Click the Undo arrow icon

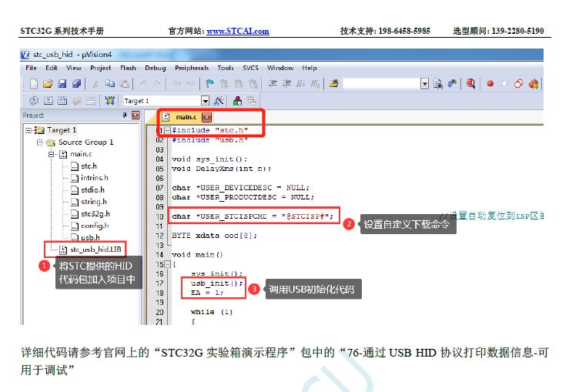(143, 84)
